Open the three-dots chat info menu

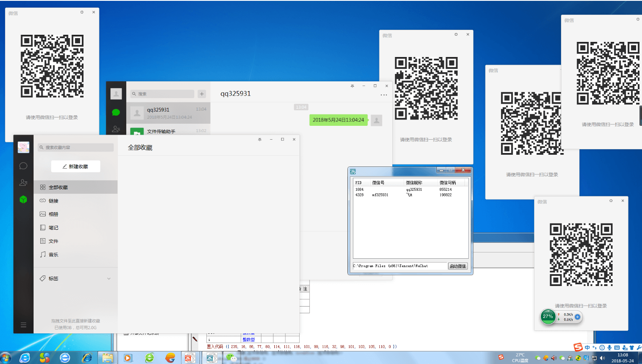tap(384, 95)
